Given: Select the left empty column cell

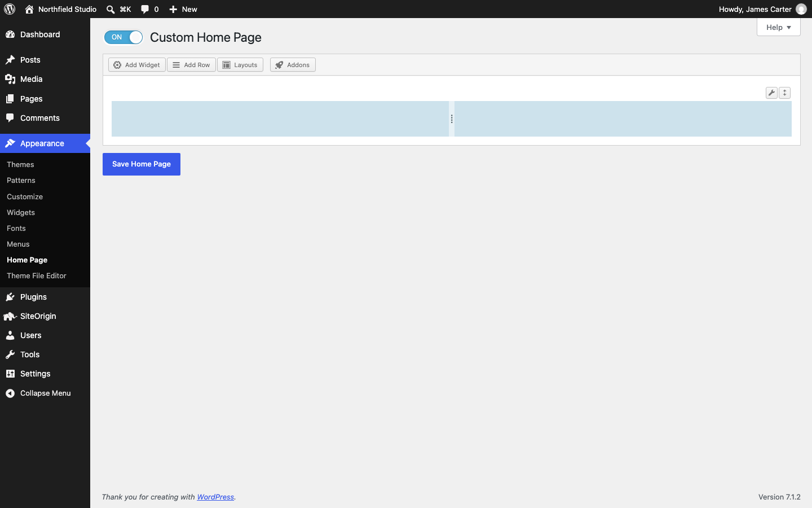Looking at the screenshot, I should point(280,119).
